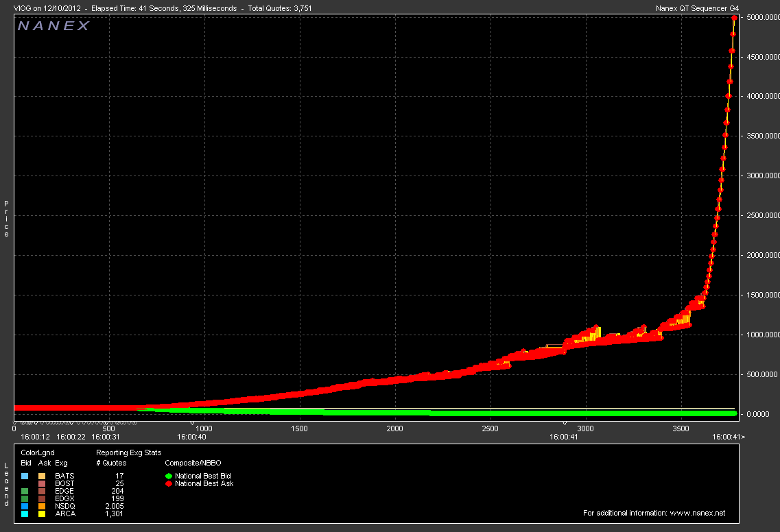Click the "Nanex QT Sequencer G4" label

[698, 8]
